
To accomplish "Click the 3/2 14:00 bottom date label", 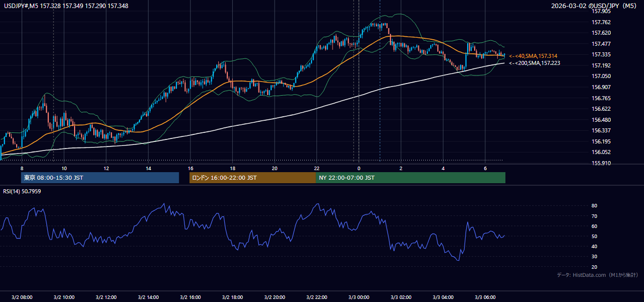I will point(148,297).
